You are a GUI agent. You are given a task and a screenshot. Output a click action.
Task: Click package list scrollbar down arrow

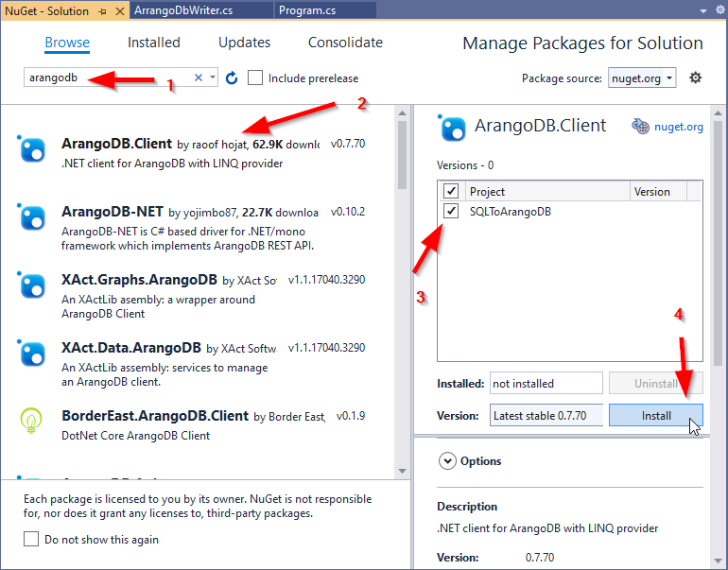[x=402, y=471]
